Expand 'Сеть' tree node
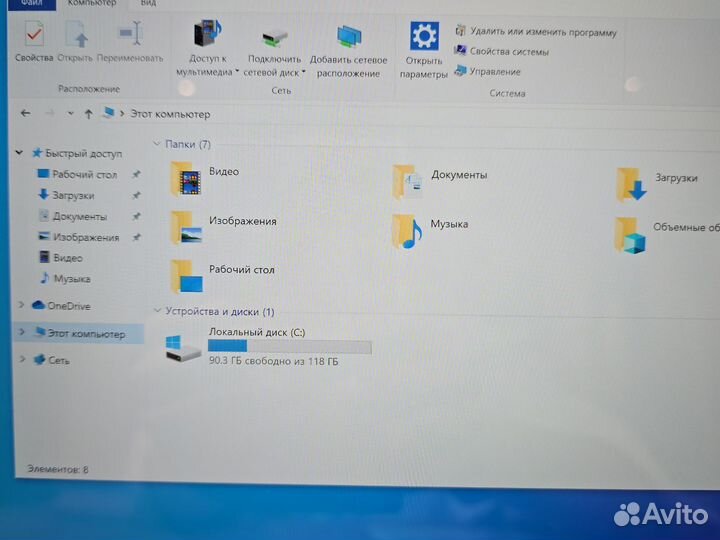Screen dimensions: 720x540 (x=22, y=359)
